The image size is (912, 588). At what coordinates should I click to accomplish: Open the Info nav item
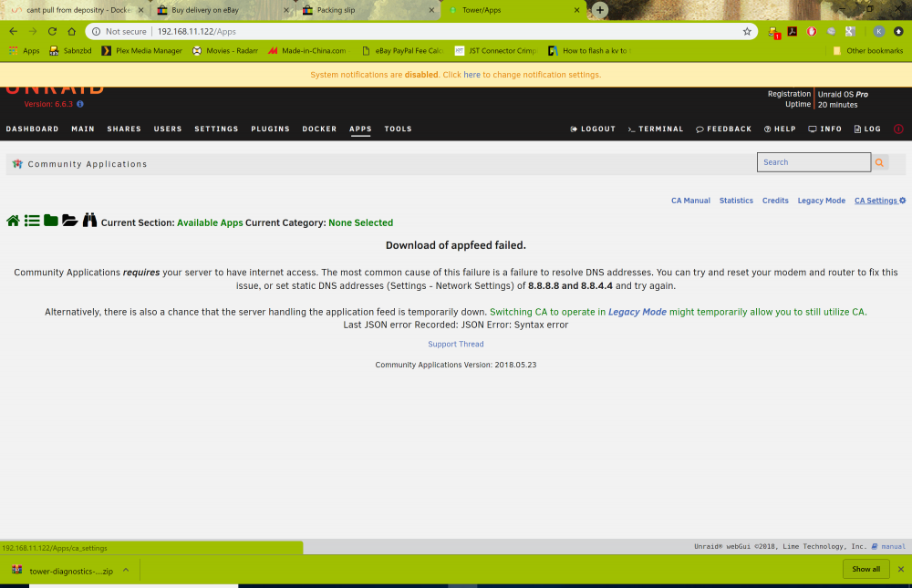coord(824,129)
